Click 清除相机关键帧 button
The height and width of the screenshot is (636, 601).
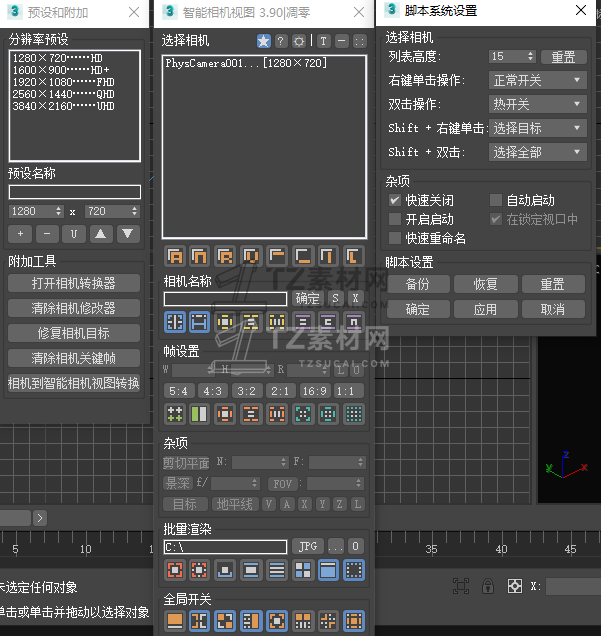point(74,358)
